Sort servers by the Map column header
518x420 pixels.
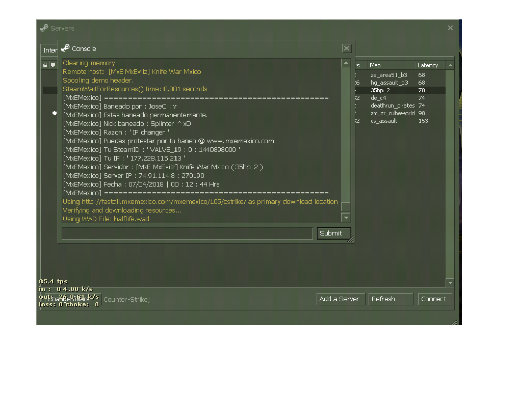391,65
